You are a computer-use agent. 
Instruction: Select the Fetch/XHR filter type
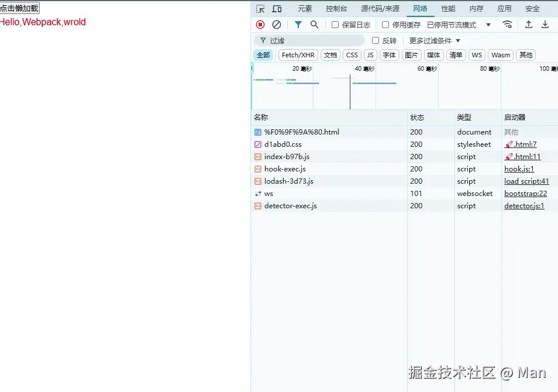298,55
